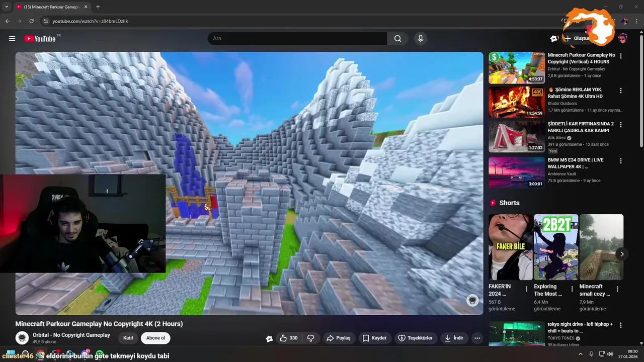644x362 pixels.
Task: Click the Teşekkürler button
Action: pyautogui.click(x=416, y=338)
